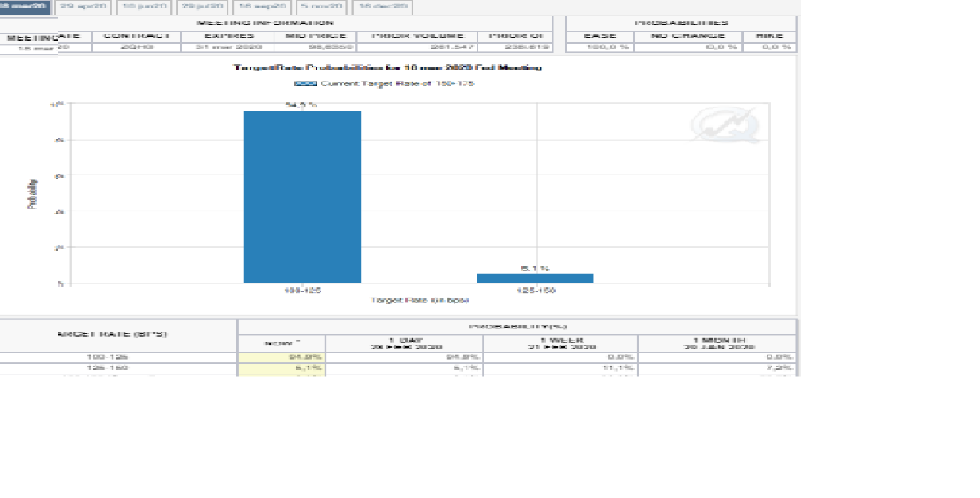
Task: Click the 125-150 target rate row label
Action: pyautogui.click(x=107, y=368)
